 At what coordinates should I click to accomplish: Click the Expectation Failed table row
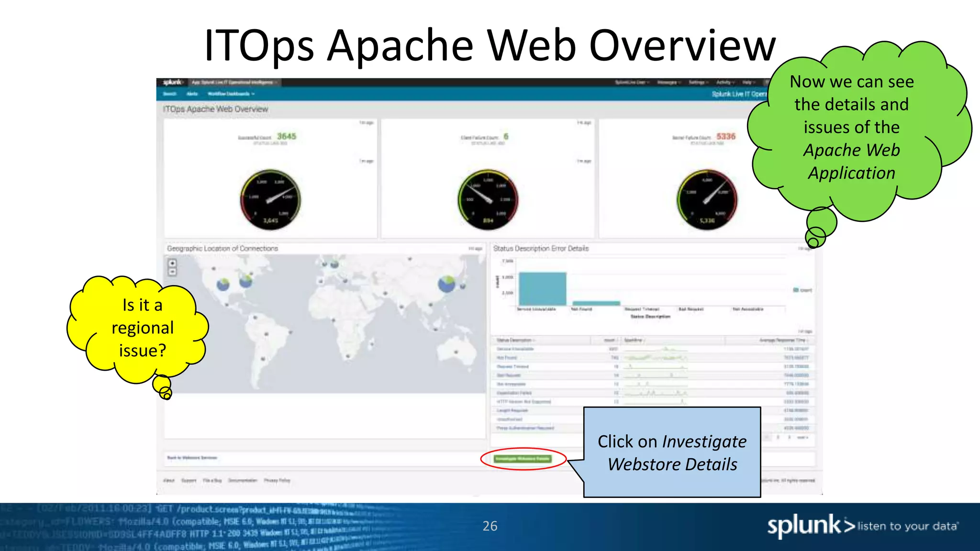tap(653, 393)
